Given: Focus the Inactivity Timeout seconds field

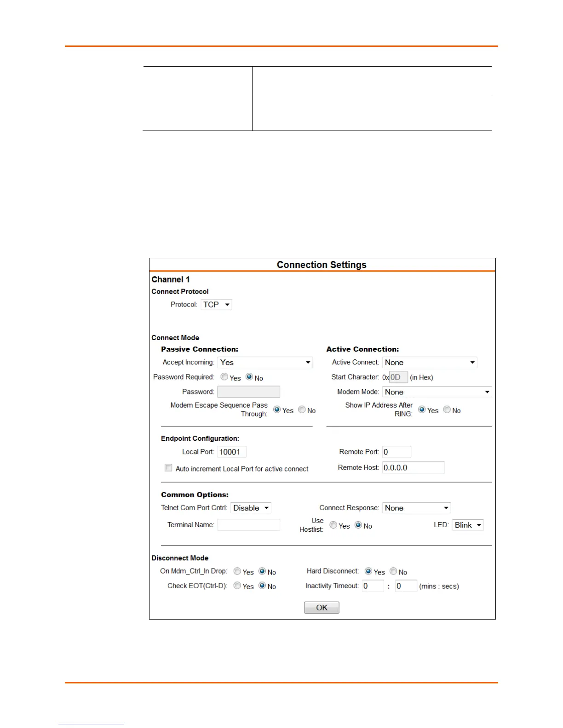Looking at the screenshot, I should [x=406, y=586].
